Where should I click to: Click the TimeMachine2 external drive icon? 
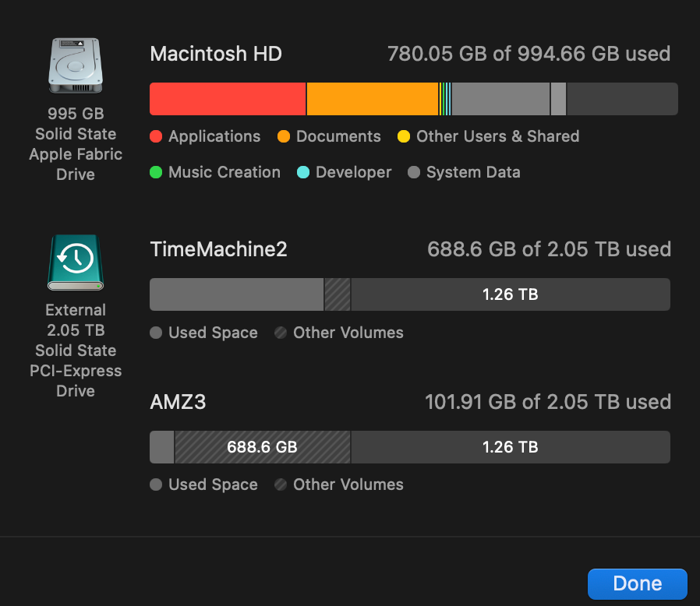click(76, 262)
